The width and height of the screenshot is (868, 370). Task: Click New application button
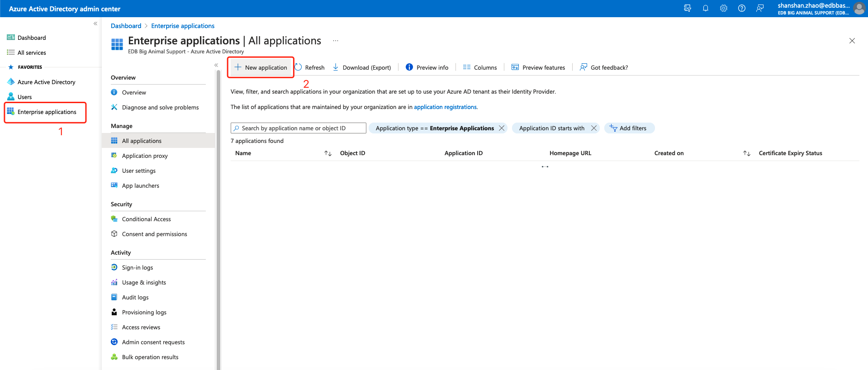tap(261, 67)
